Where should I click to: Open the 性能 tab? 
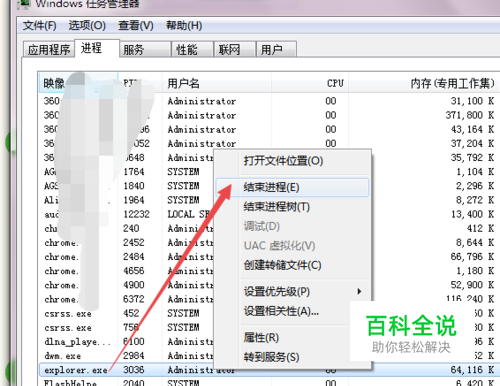coord(192,50)
